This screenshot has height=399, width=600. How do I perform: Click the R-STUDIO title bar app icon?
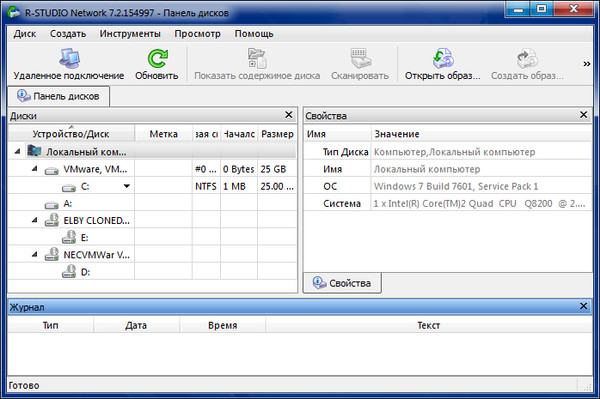(x=14, y=12)
